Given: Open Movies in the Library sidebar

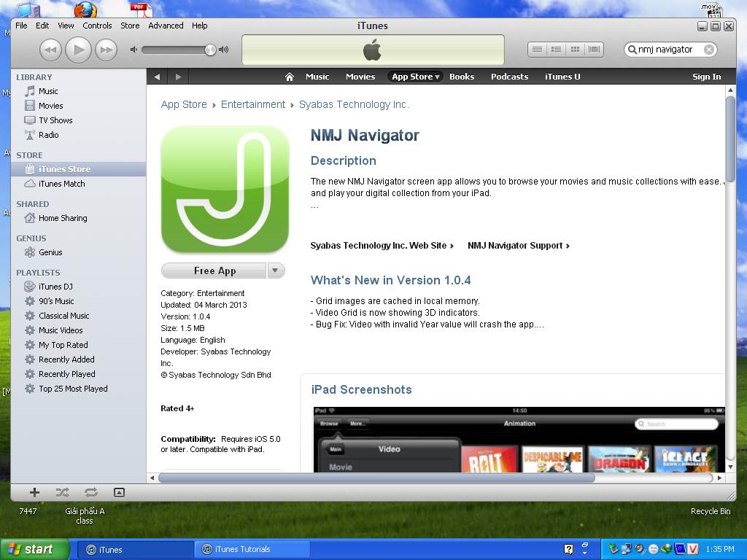Looking at the screenshot, I should click(50, 106).
